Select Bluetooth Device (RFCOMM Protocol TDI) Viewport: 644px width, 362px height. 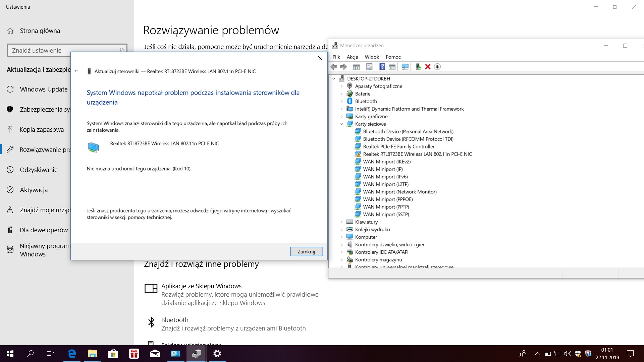[x=408, y=139]
